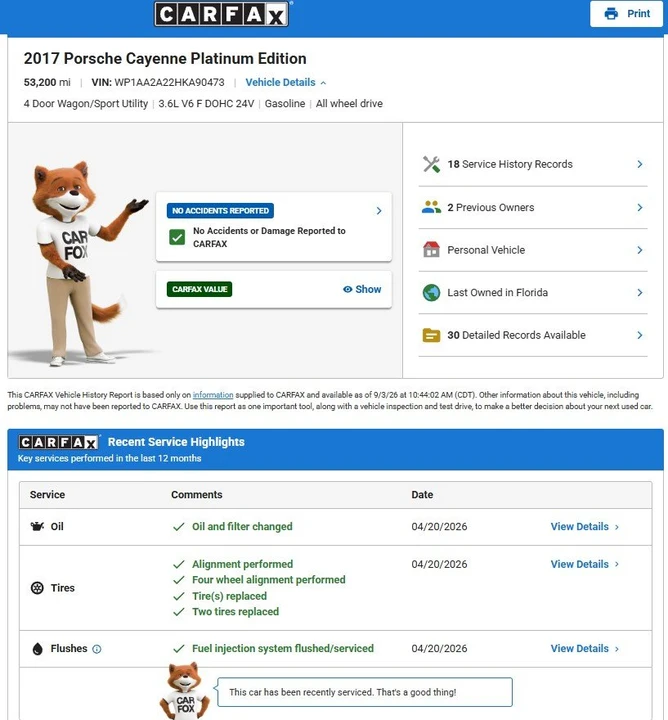The height and width of the screenshot is (720, 668).
Task: Open 18 Service History Records
Action: tap(533, 164)
